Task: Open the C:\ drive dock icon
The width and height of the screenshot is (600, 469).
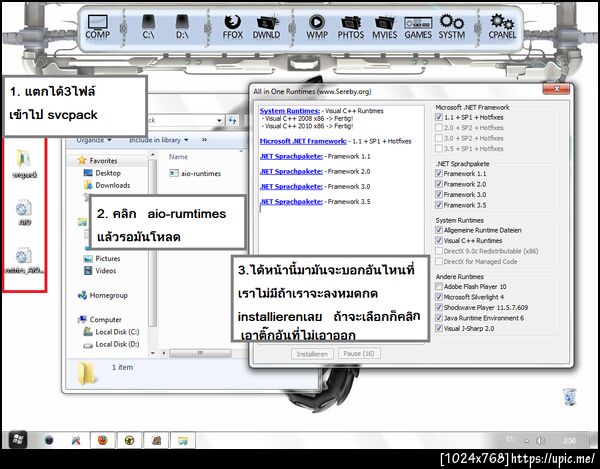Action: (x=148, y=27)
